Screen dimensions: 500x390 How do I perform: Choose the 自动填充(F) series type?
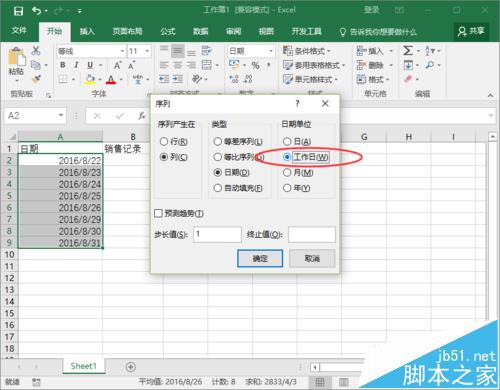(238, 188)
